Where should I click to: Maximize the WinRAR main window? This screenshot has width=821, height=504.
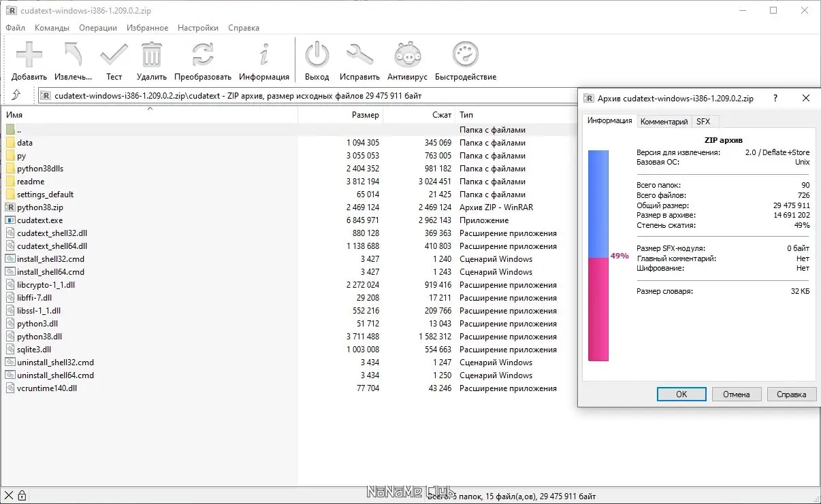[x=773, y=10]
